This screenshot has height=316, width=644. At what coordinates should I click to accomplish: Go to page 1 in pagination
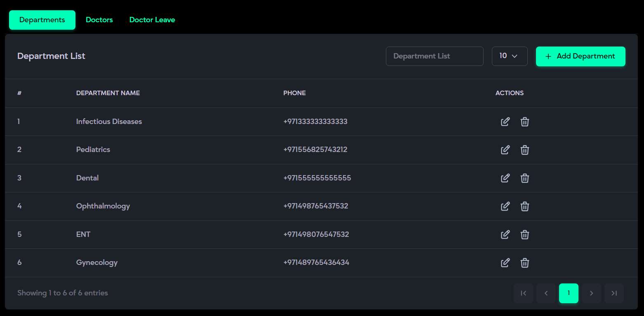click(x=569, y=293)
